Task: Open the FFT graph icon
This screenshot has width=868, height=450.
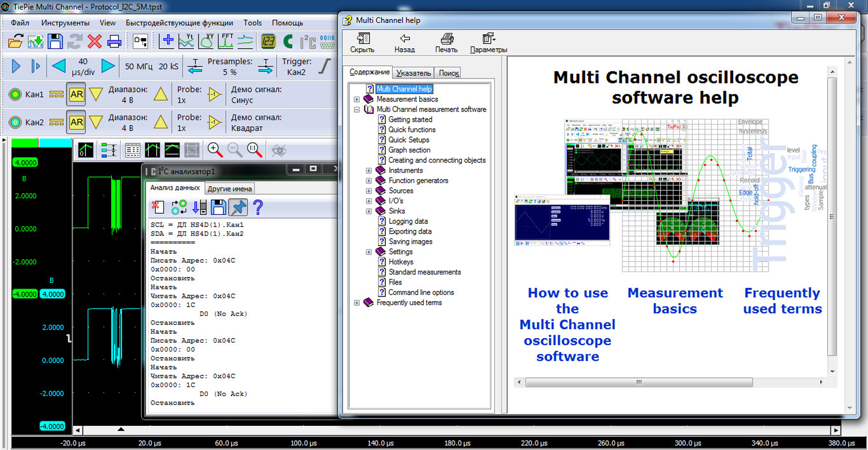Action: pos(226,42)
